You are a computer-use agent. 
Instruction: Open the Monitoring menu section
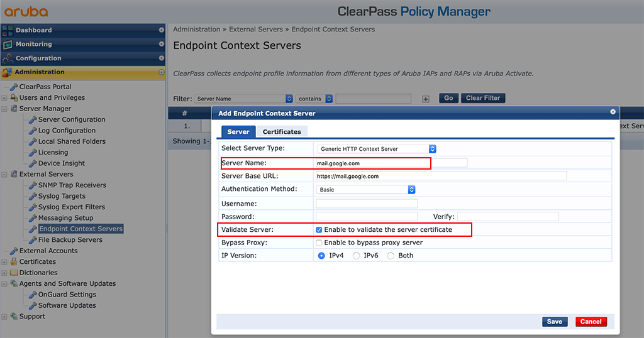click(x=83, y=45)
